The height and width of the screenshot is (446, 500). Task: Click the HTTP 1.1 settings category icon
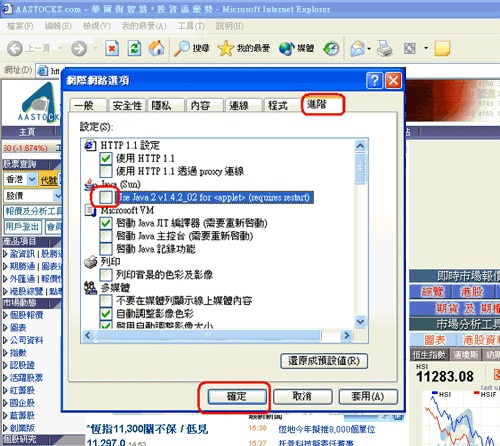point(90,146)
